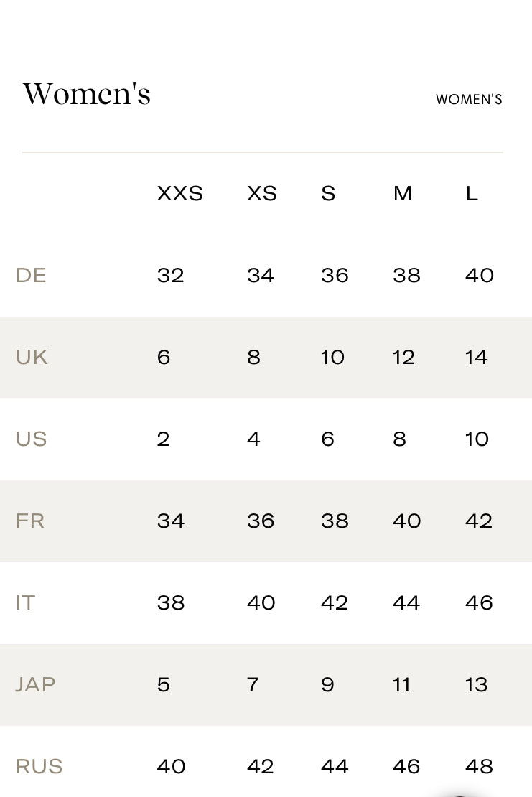This screenshot has width=532, height=797.
Task: Click the JAP row label
Action: 35,684
